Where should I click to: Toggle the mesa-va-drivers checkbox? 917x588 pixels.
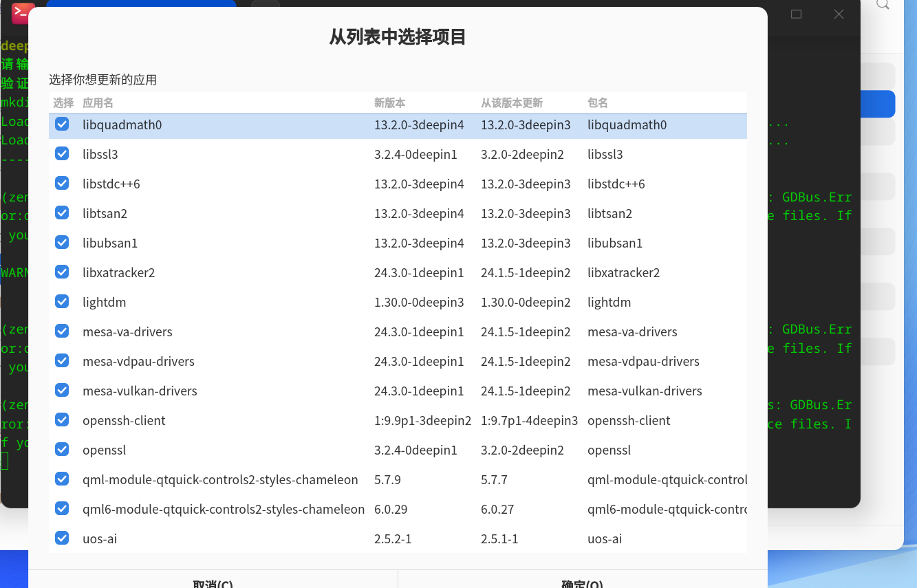[x=62, y=331]
